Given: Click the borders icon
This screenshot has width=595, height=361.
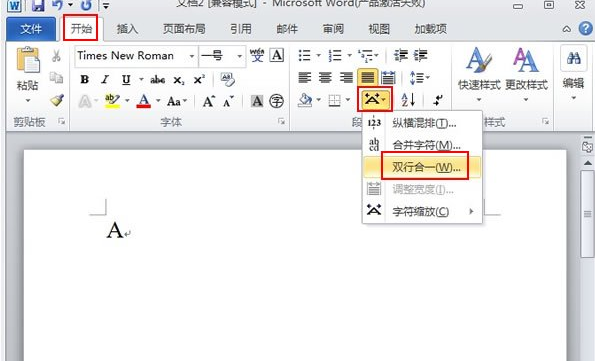Looking at the screenshot, I should click(334, 101).
